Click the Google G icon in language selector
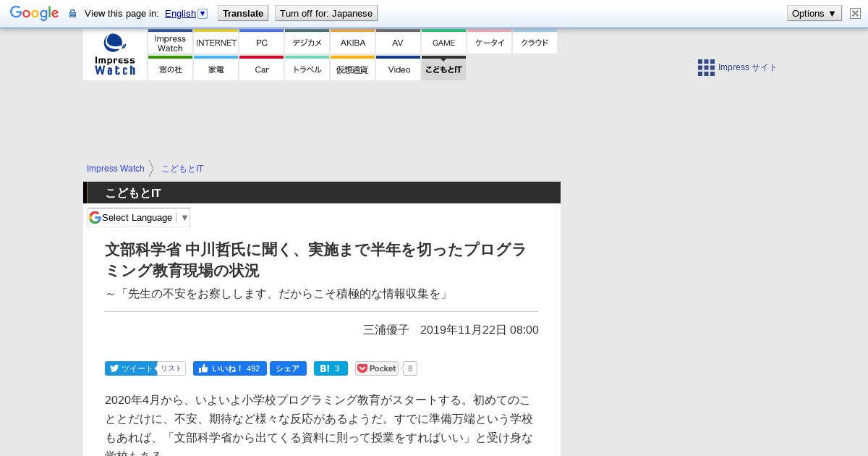The height and width of the screenshot is (456, 868). 95,217
